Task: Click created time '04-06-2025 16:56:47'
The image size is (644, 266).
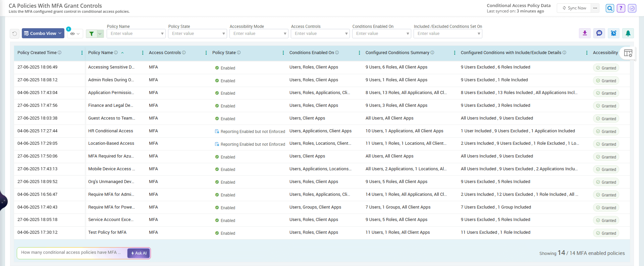Action: click(37, 194)
